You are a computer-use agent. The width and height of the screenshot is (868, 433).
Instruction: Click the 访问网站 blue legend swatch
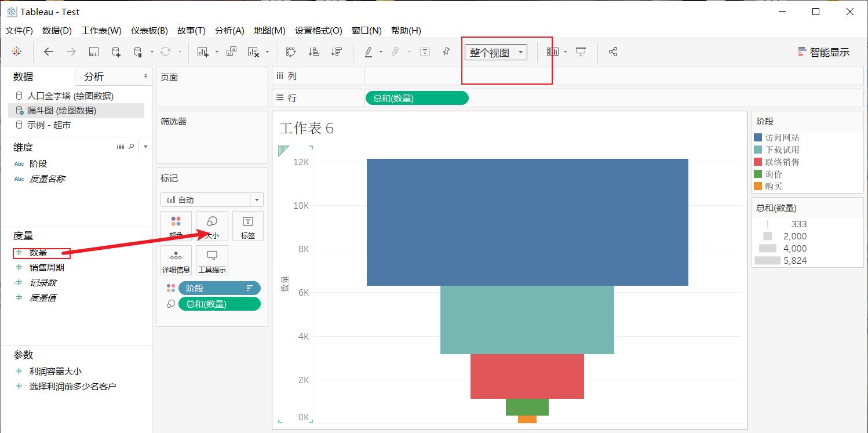click(x=757, y=137)
